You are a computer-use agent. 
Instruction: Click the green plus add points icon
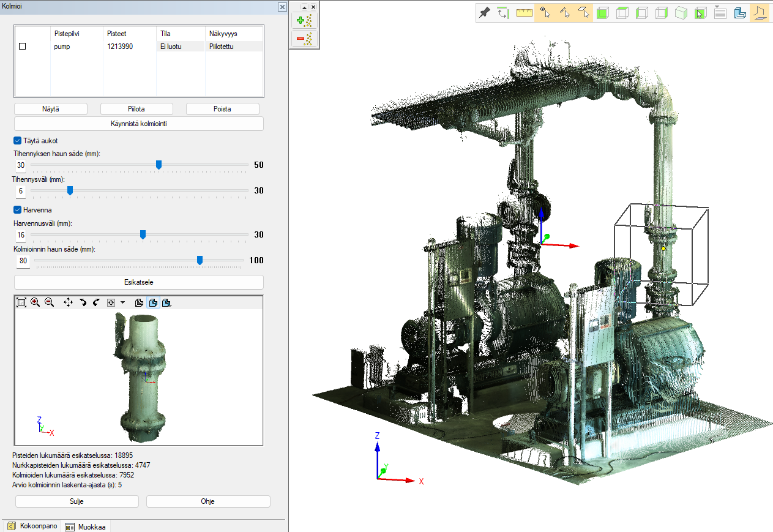304,21
